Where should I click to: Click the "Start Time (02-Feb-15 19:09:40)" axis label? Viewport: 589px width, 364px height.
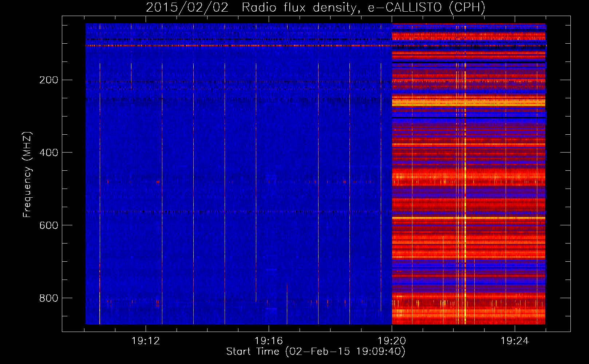pyautogui.click(x=316, y=352)
